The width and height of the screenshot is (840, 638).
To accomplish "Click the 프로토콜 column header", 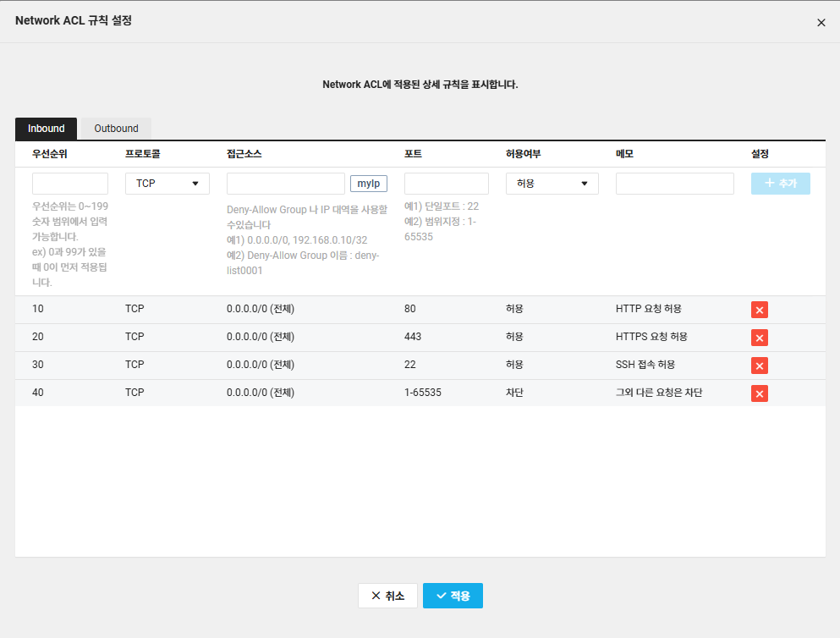I will pos(142,154).
